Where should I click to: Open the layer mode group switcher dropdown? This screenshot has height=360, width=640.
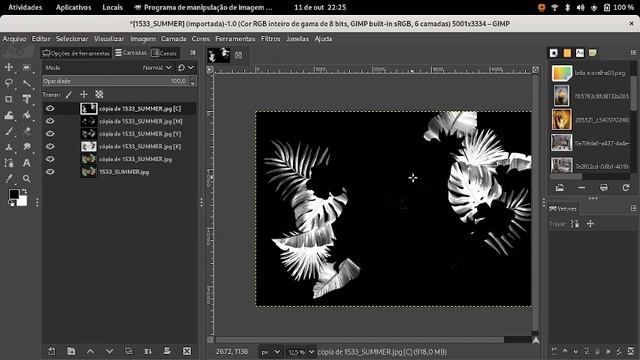[186, 68]
